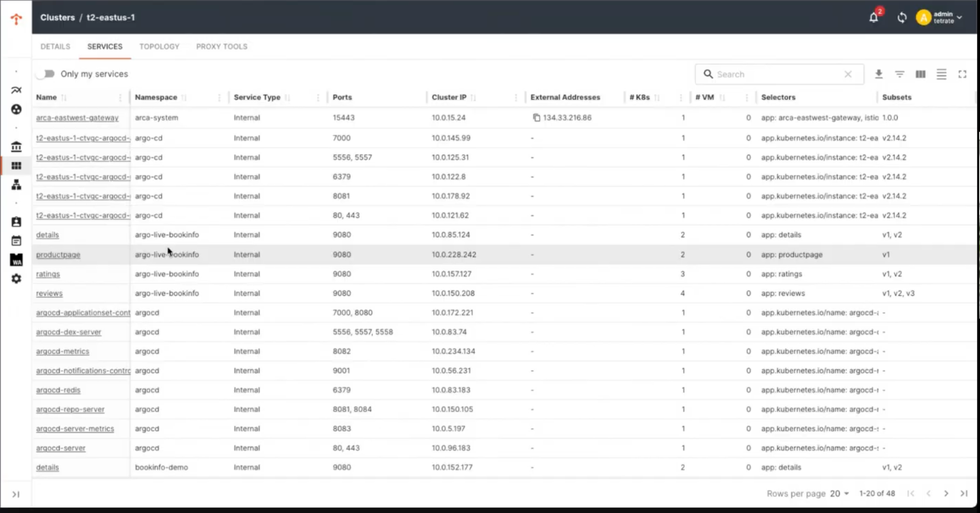Open the column visibility icon

coord(921,74)
